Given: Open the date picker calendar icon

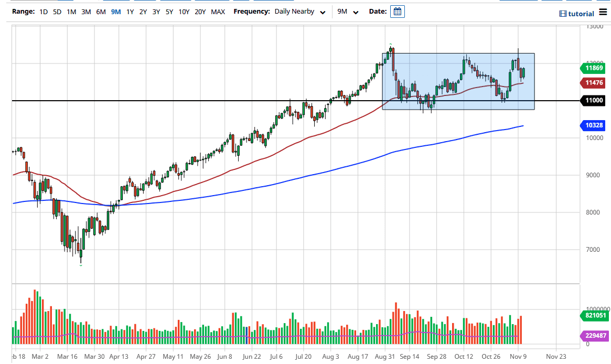Looking at the screenshot, I should (x=397, y=11).
